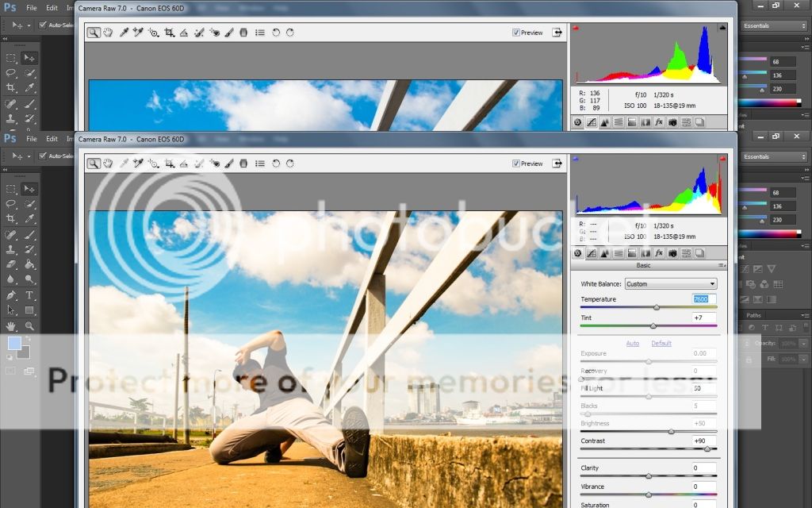This screenshot has height=508, width=812.
Task: Open Snapshots tab in upper Camera Raw
Action: point(699,122)
